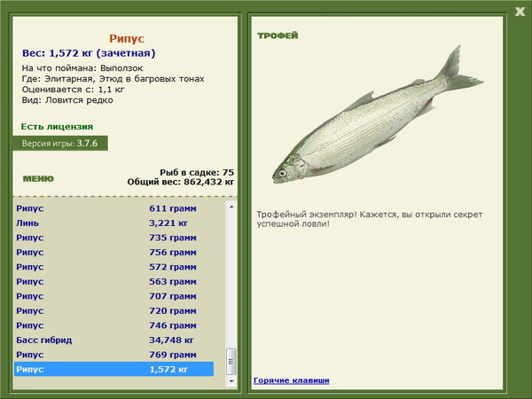Select the Рипус 756 грамм row
This screenshot has width=532, height=399.
tap(114, 253)
